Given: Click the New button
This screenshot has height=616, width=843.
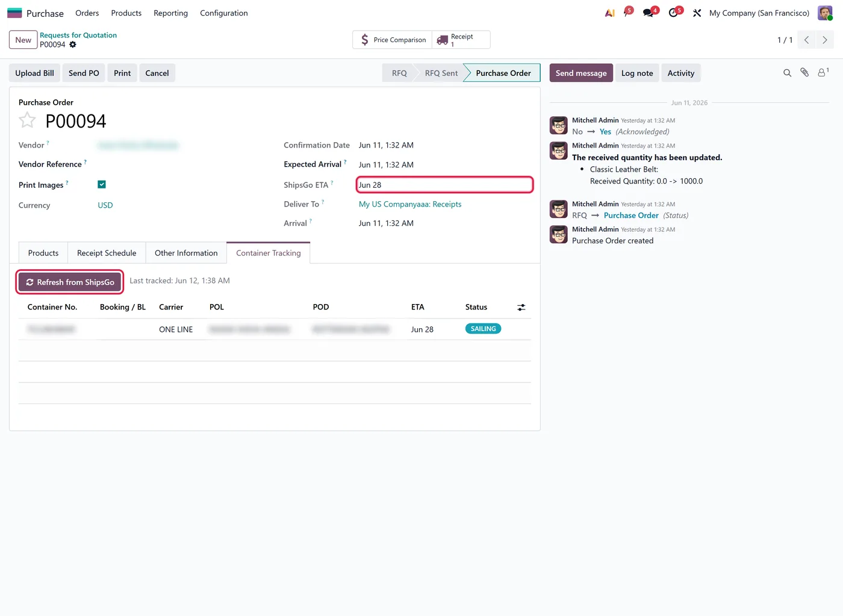Looking at the screenshot, I should coord(23,40).
